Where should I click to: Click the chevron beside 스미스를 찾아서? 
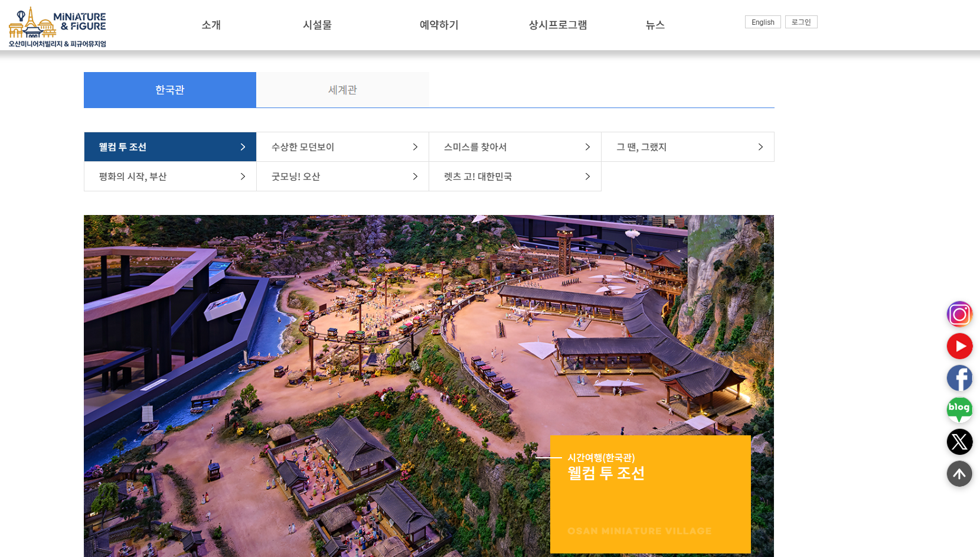[587, 147]
